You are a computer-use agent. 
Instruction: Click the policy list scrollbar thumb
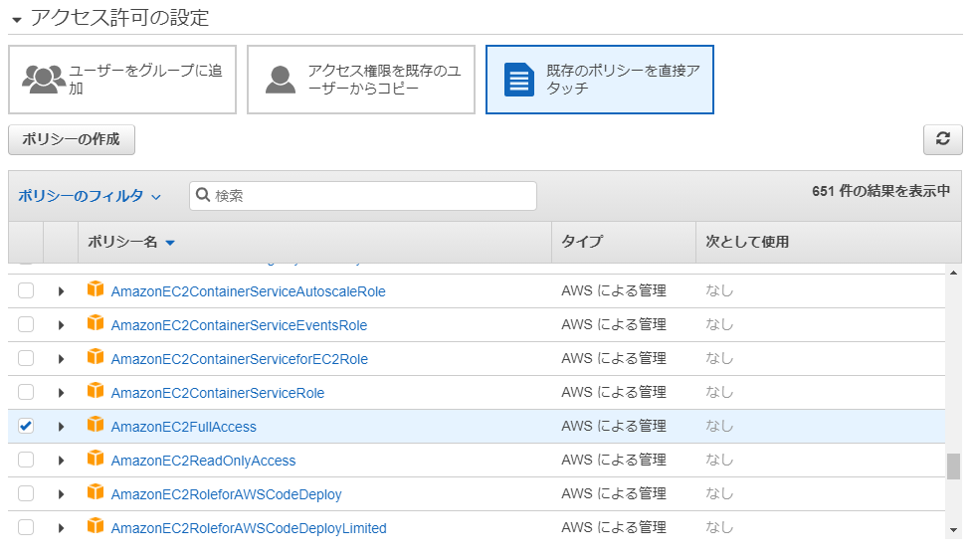[953, 467]
